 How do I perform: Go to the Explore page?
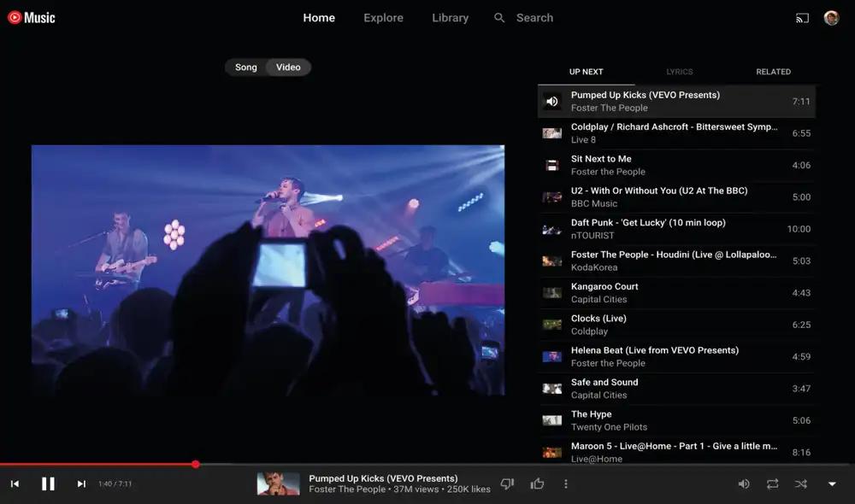coord(383,18)
